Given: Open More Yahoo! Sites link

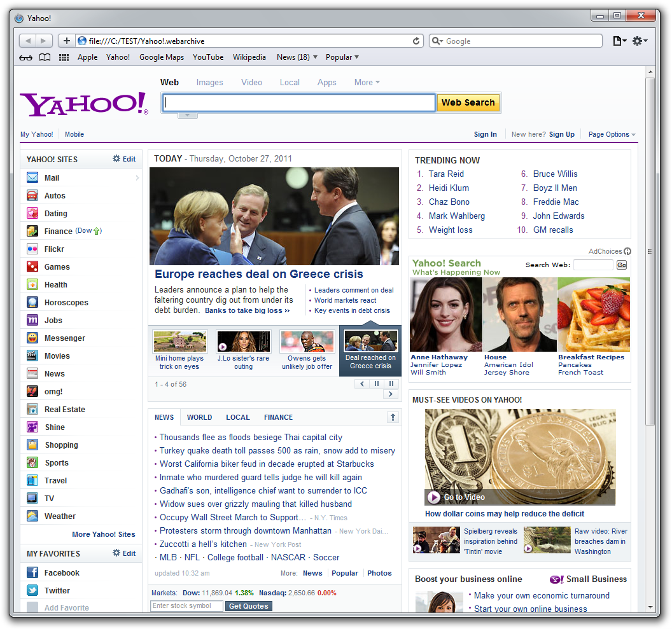Looking at the screenshot, I should [x=103, y=534].
